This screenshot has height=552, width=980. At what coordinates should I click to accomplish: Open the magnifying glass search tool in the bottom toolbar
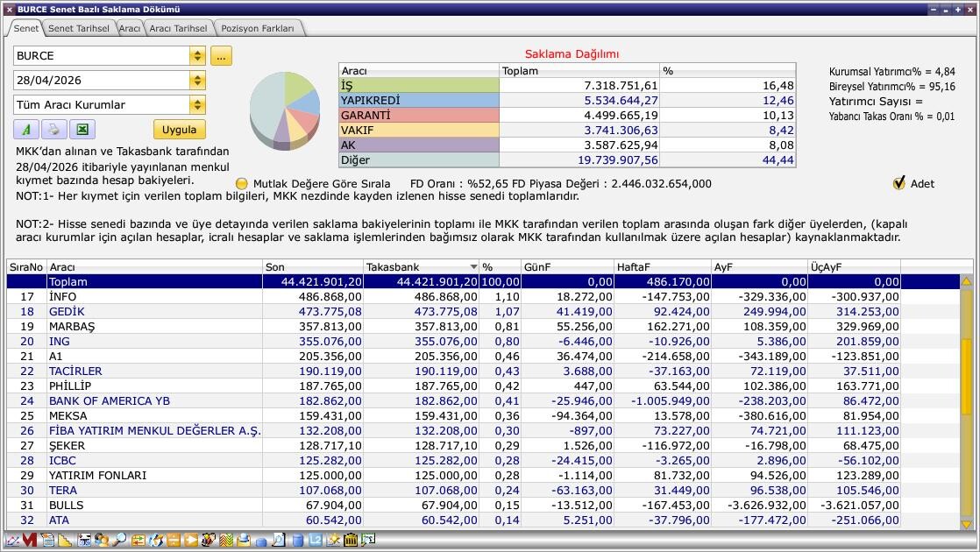[119, 540]
